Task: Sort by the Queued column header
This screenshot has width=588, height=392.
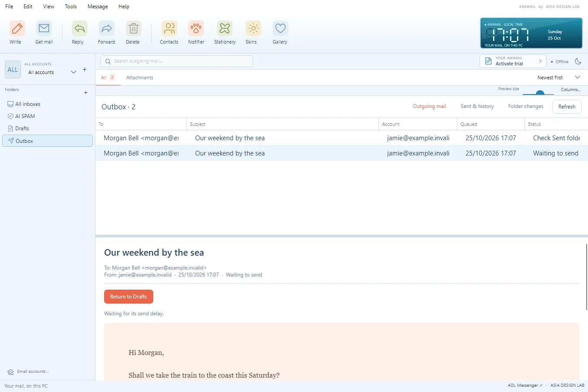Action: pos(491,124)
